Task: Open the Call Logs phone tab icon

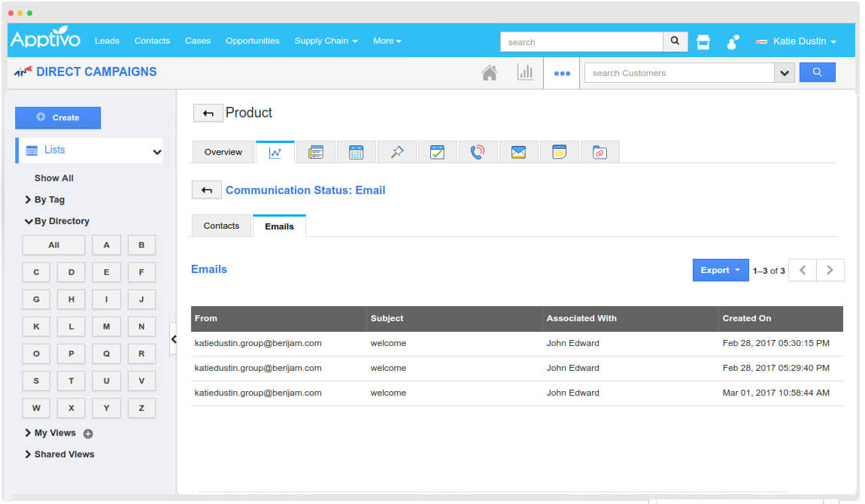Action: [x=478, y=152]
